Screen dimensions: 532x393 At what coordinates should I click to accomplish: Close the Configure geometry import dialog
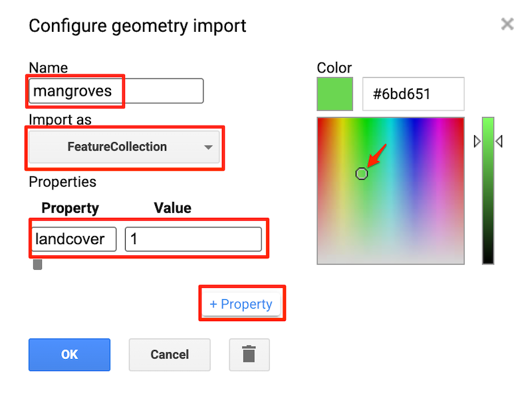pos(507,25)
